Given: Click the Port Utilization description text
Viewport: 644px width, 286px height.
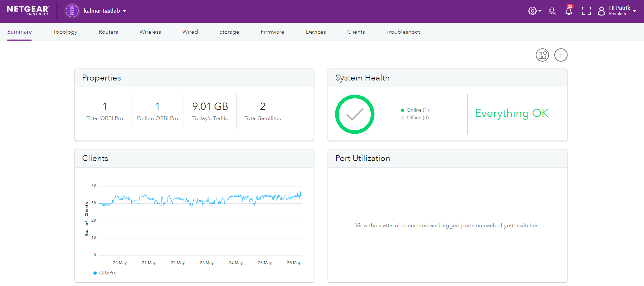Looking at the screenshot, I should [x=447, y=225].
